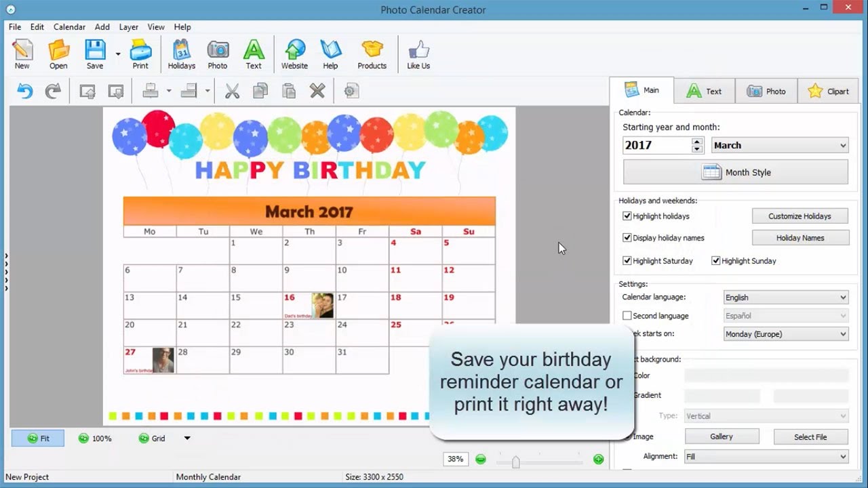The height and width of the screenshot is (488, 868).
Task: Copy the selected element
Action: [x=260, y=91]
